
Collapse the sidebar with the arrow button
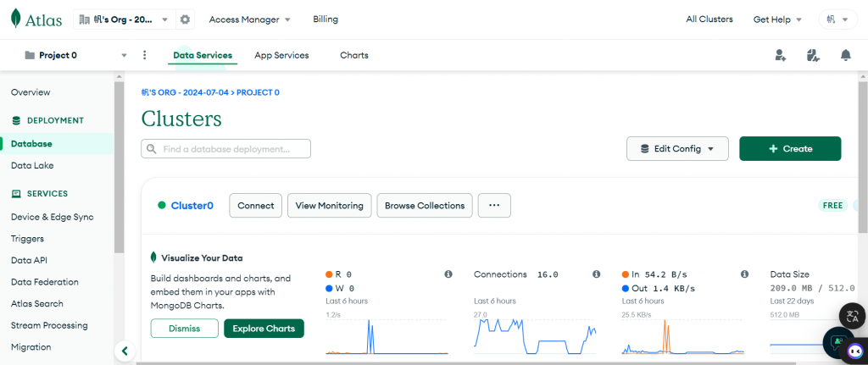click(x=125, y=351)
